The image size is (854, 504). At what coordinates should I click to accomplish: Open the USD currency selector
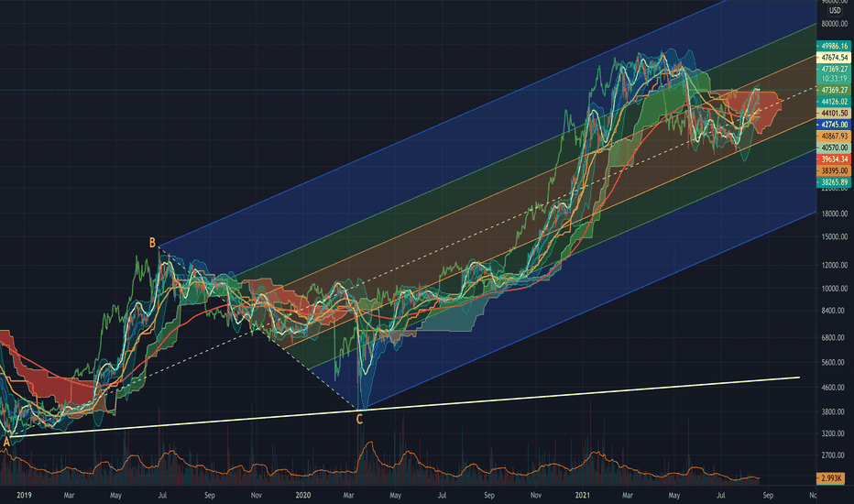pyautogui.click(x=835, y=10)
